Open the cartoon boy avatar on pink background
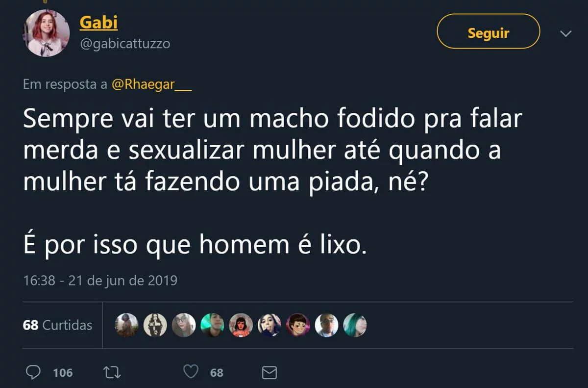Viewport: 588px width, 388px height. (x=298, y=325)
